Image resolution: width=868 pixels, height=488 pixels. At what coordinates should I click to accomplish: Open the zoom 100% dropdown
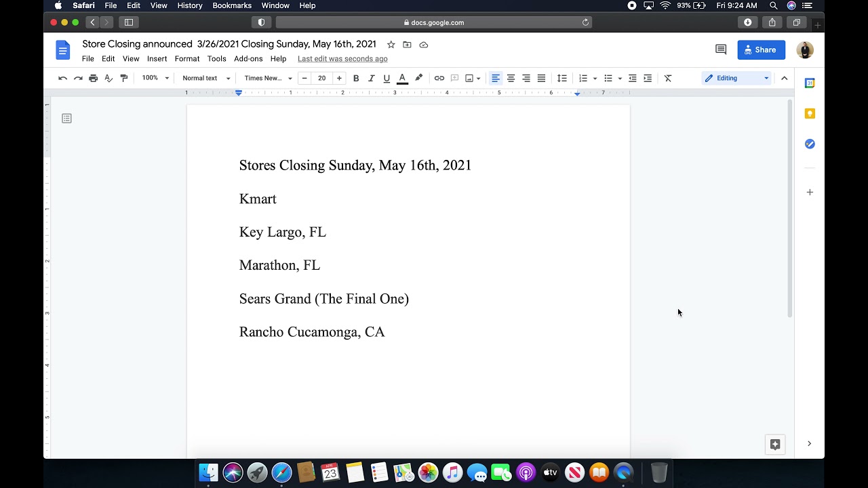155,78
